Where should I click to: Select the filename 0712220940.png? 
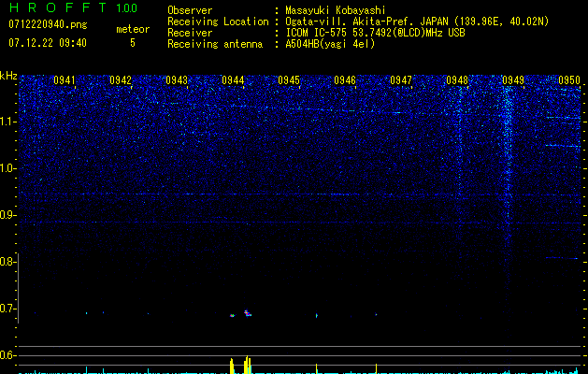(48, 24)
